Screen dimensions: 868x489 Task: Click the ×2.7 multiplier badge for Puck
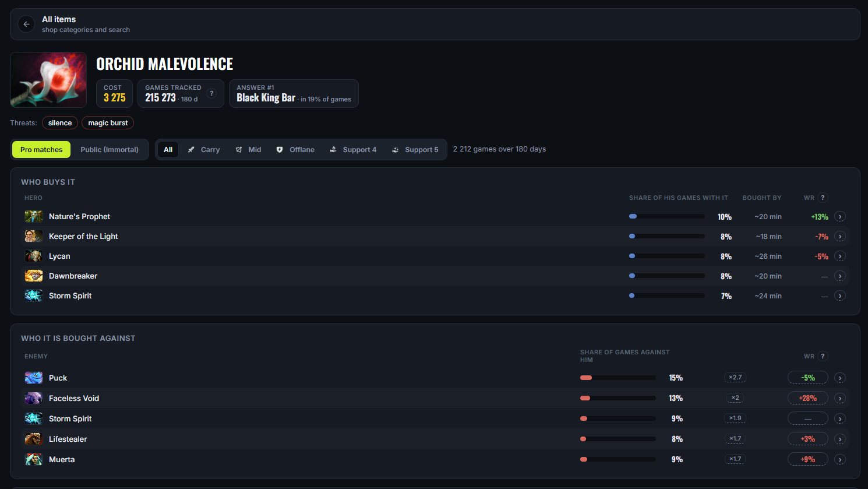[735, 378]
